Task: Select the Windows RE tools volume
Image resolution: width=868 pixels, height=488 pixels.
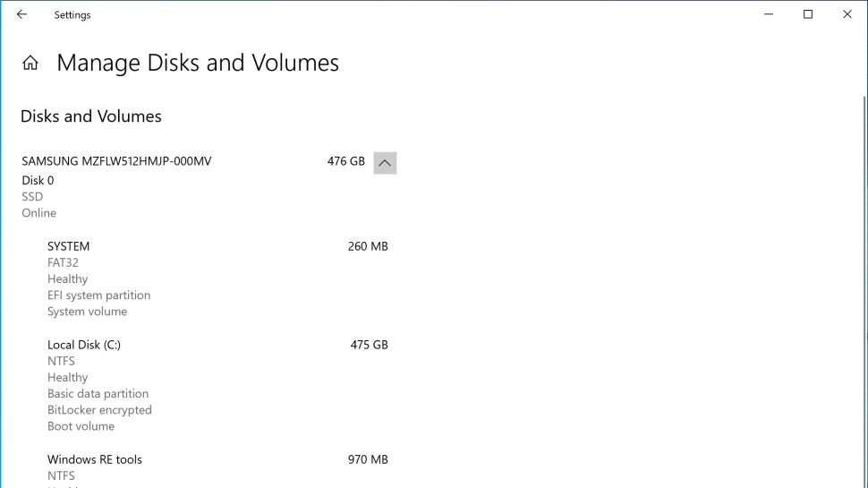Action: coord(95,459)
